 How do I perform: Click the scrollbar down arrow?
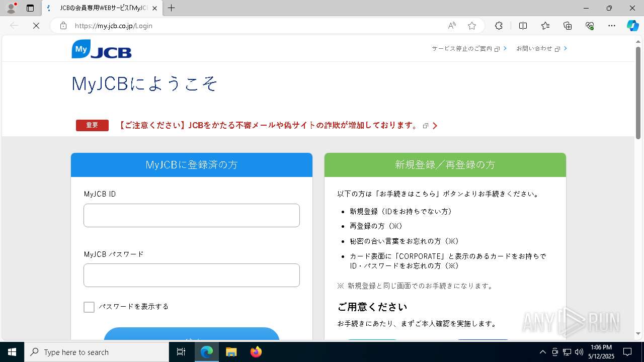[x=638, y=333]
